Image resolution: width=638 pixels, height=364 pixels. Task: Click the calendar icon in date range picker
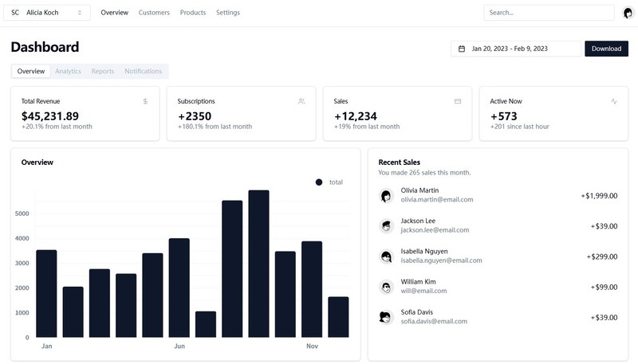point(462,49)
